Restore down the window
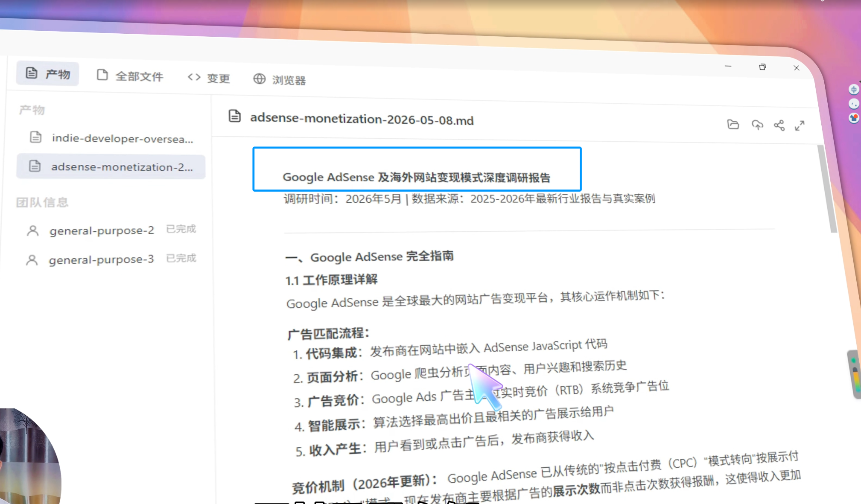 click(762, 67)
